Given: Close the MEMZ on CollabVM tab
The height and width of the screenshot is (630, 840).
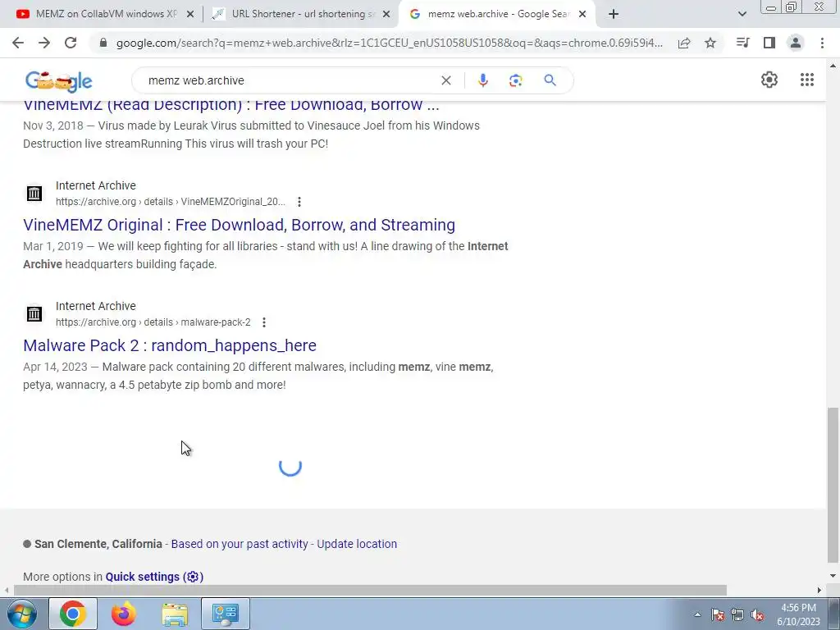Looking at the screenshot, I should click(190, 15).
